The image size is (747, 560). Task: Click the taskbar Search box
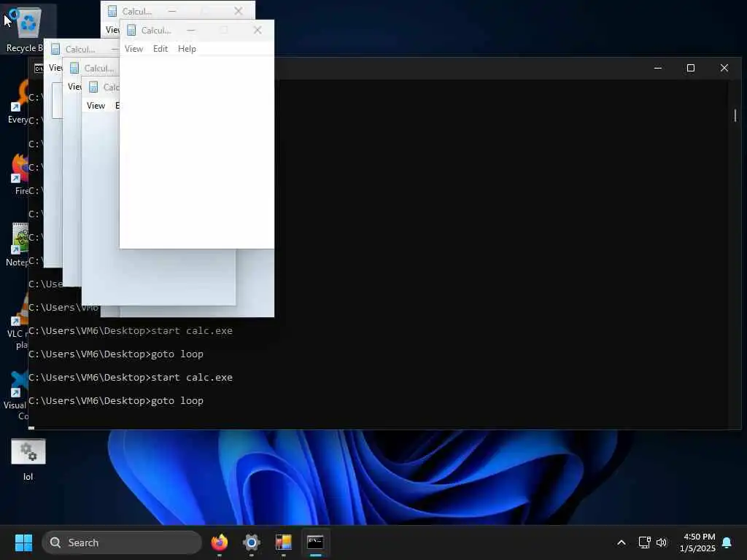123,542
